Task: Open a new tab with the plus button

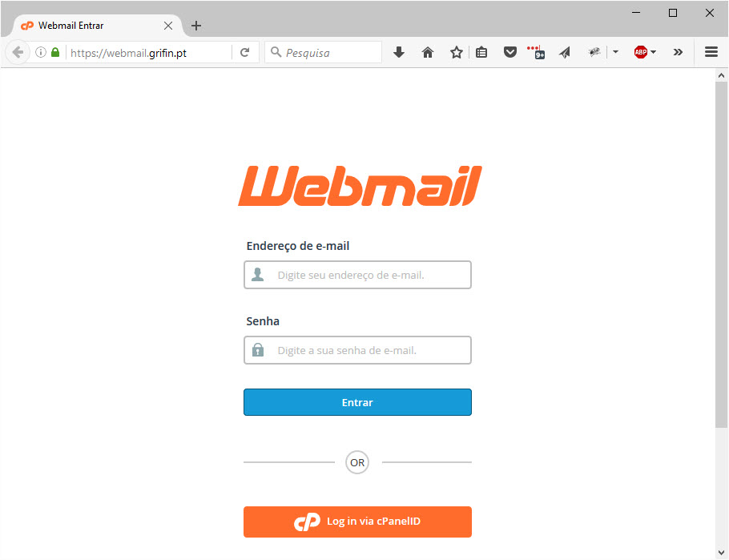Action: 196,26
